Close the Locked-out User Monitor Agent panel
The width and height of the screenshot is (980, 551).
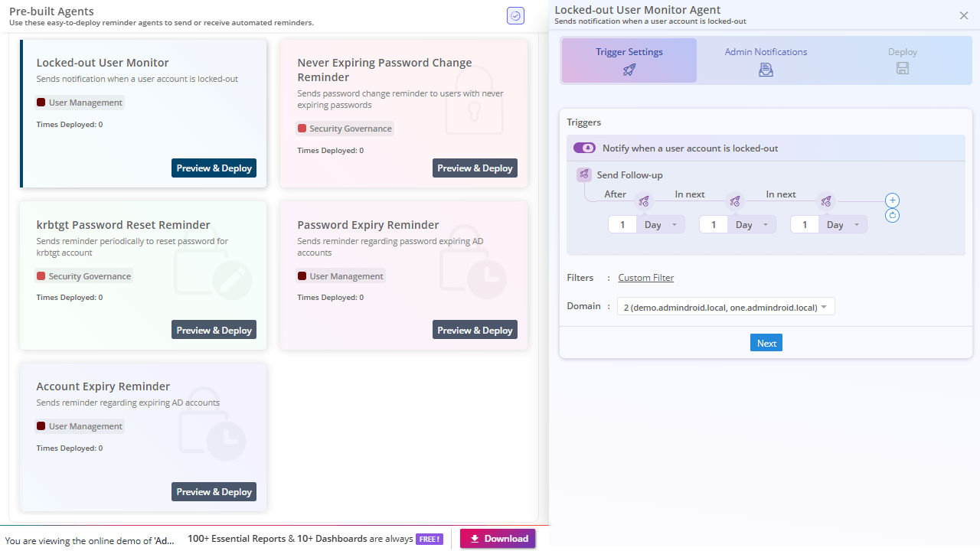coord(964,15)
